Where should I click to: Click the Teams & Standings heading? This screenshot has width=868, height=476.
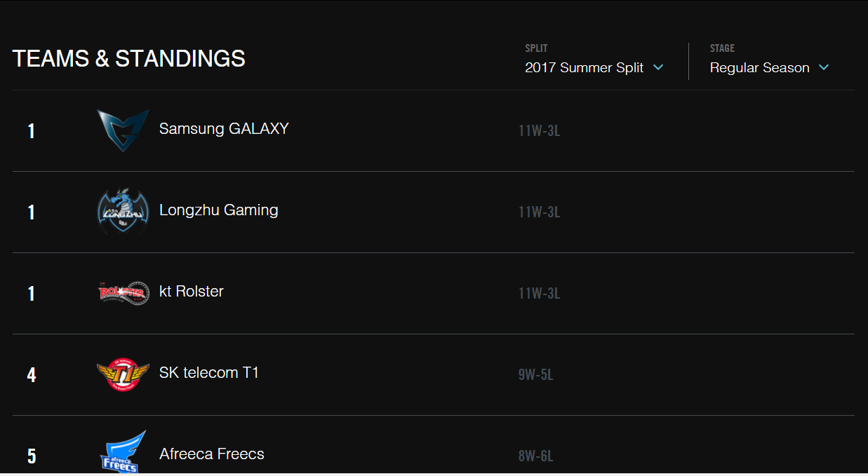tap(129, 58)
